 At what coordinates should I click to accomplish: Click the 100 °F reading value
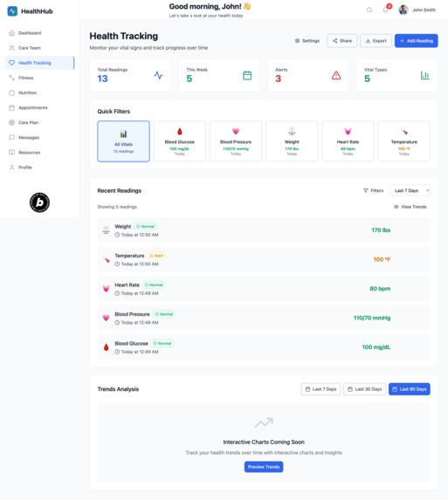point(382,259)
